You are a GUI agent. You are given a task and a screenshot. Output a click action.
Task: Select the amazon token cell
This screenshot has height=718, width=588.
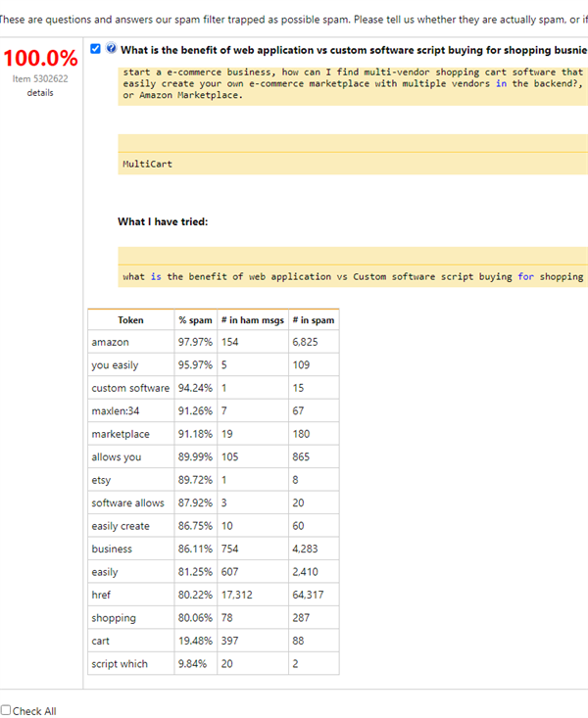click(131, 342)
